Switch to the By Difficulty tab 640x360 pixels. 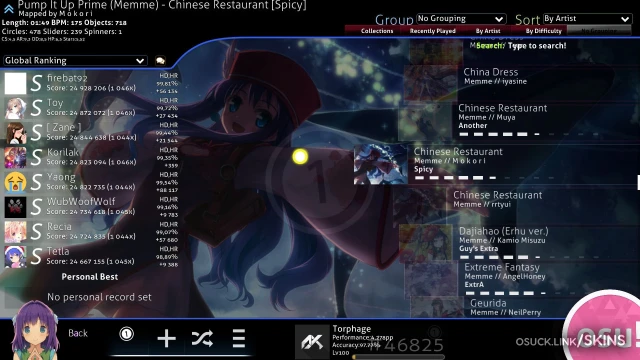click(543, 31)
